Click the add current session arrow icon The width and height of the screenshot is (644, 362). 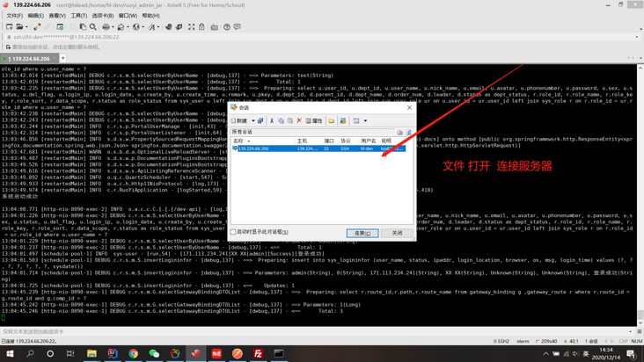tap(8, 47)
